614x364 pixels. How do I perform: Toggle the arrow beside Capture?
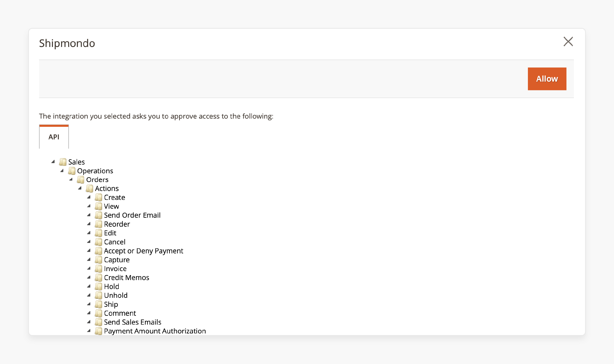coord(89,260)
